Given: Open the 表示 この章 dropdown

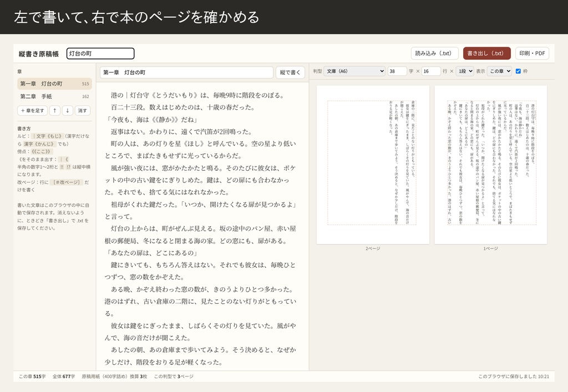Looking at the screenshot, I should pos(499,72).
